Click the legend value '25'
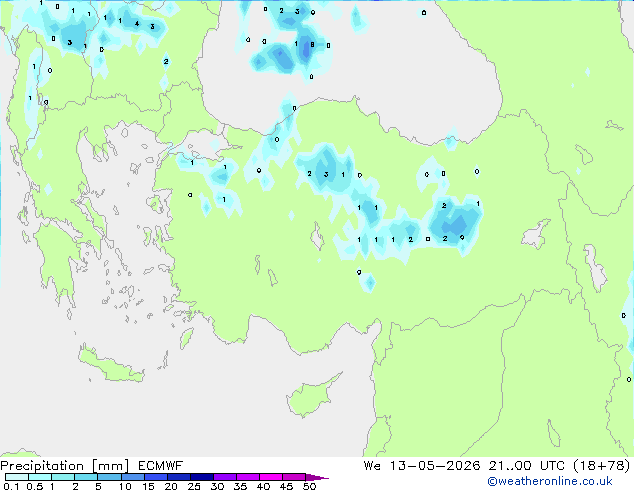634x490 pixels. [x=194, y=486]
